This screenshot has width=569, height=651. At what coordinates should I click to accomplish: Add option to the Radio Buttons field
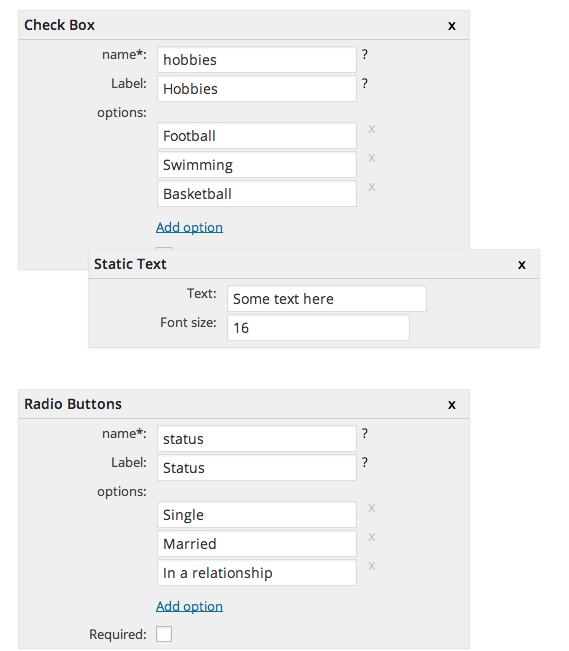click(189, 606)
